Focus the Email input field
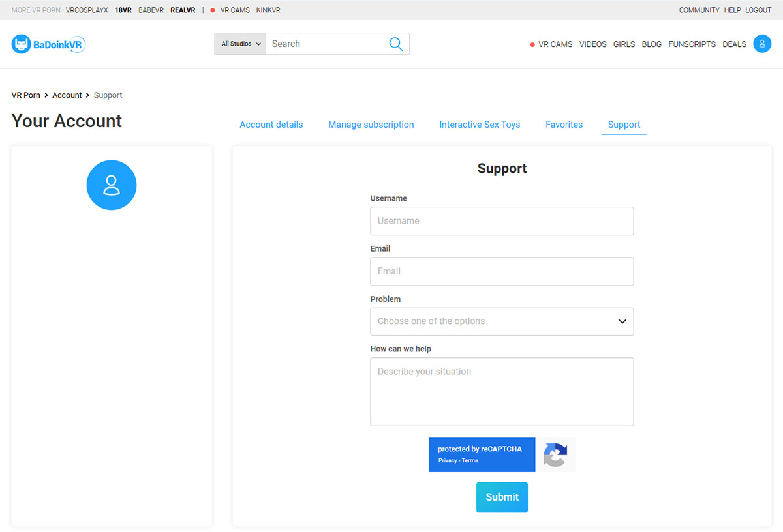This screenshot has height=532, width=783. [x=502, y=271]
